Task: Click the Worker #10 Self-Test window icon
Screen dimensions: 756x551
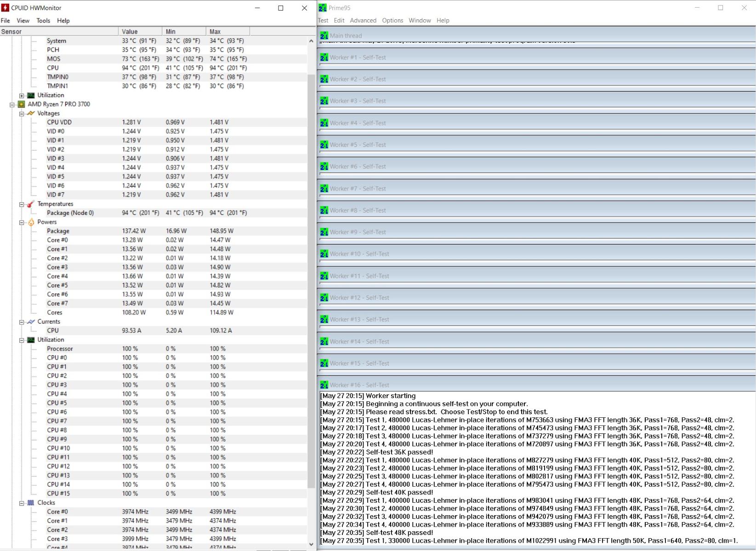Action: [x=324, y=253]
